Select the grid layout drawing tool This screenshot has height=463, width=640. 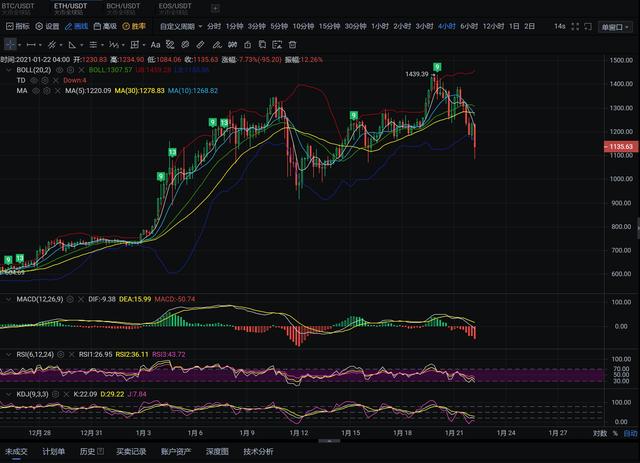[x=135, y=45]
